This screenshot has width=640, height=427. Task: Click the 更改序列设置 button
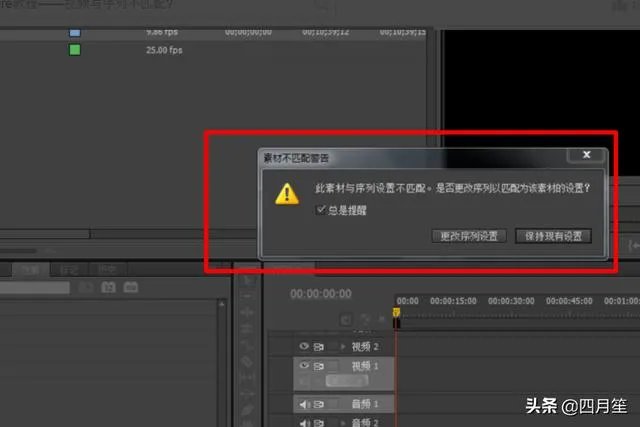click(x=469, y=236)
